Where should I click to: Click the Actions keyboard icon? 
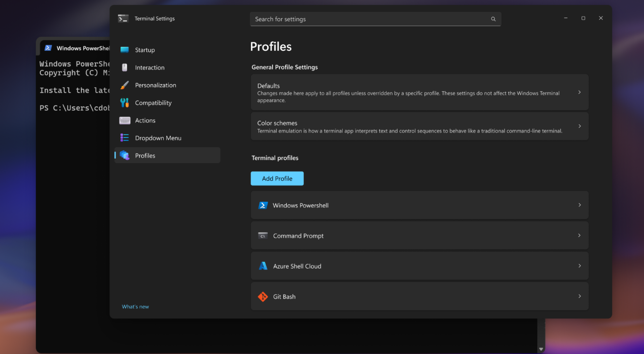pos(124,120)
